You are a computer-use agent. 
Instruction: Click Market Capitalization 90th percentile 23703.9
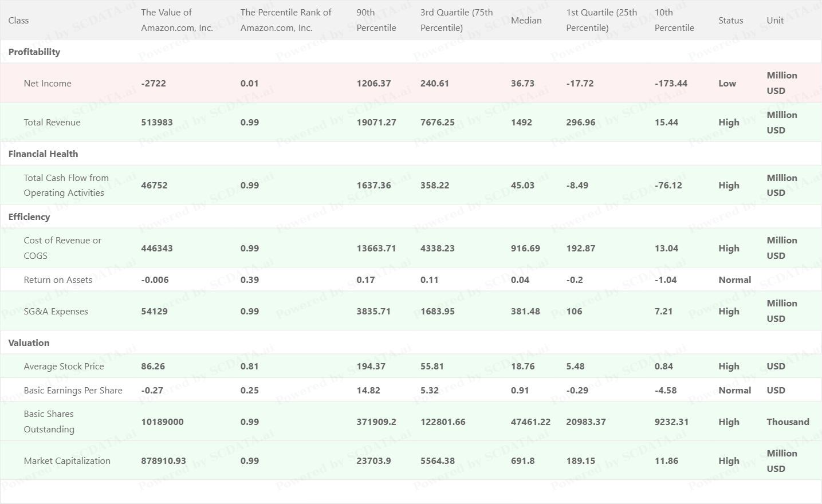point(373,460)
